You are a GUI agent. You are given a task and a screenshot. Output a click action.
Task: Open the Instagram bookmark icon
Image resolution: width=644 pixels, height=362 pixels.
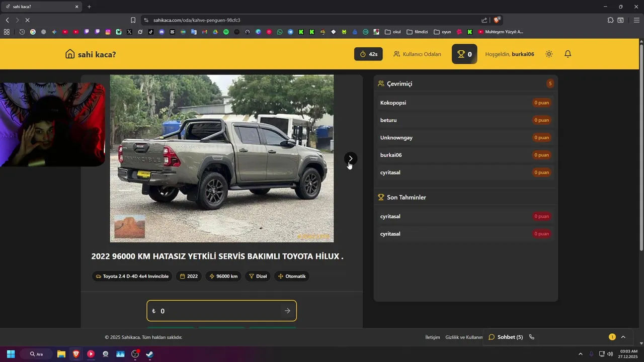[108, 32]
